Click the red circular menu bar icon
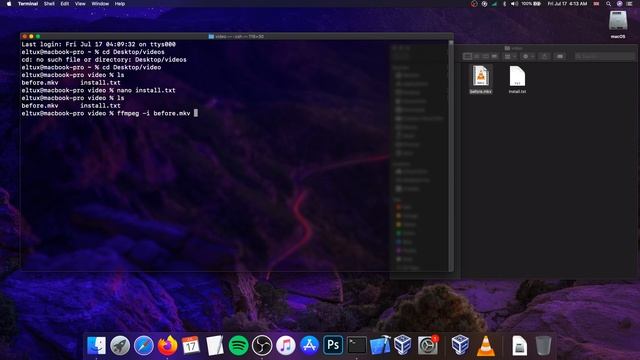This screenshot has width=640, height=360. [474, 4]
